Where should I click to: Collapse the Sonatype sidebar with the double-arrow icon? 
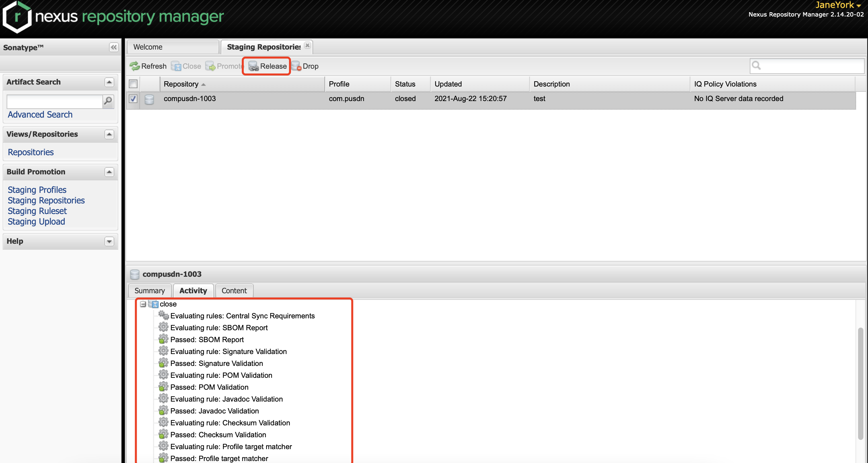[114, 47]
